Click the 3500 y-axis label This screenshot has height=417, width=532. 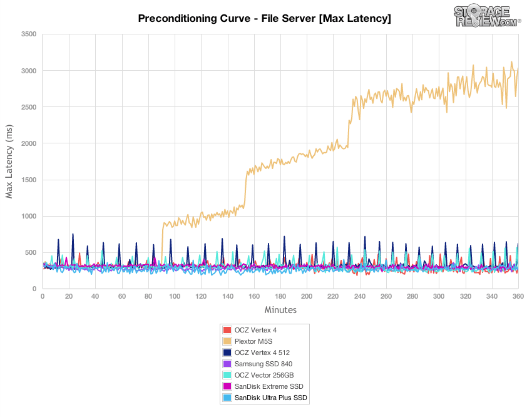pyautogui.click(x=29, y=34)
